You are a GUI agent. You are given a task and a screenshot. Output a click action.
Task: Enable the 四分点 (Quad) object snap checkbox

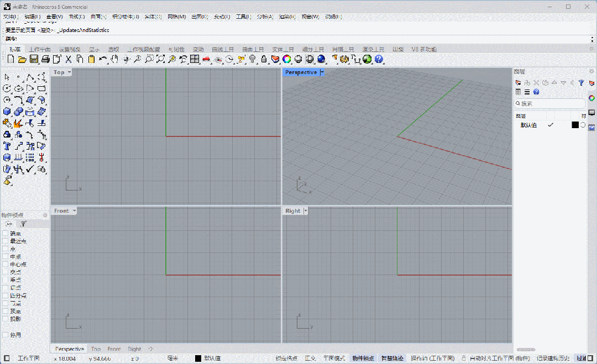click(x=6, y=296)
